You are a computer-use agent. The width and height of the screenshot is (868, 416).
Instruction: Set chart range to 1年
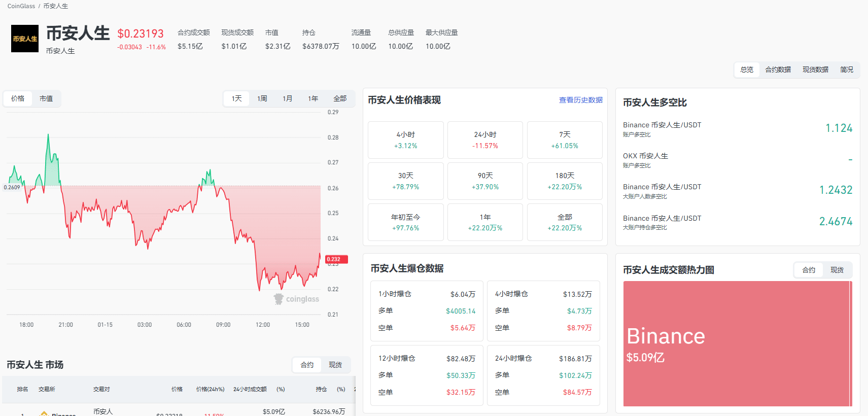313,98
